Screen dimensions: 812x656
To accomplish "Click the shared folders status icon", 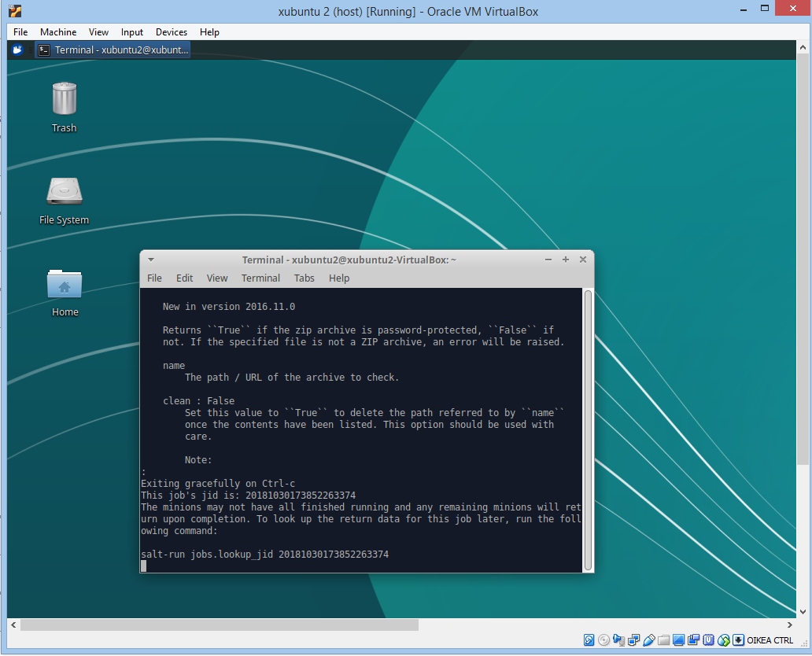I will [x=664, y=640].
